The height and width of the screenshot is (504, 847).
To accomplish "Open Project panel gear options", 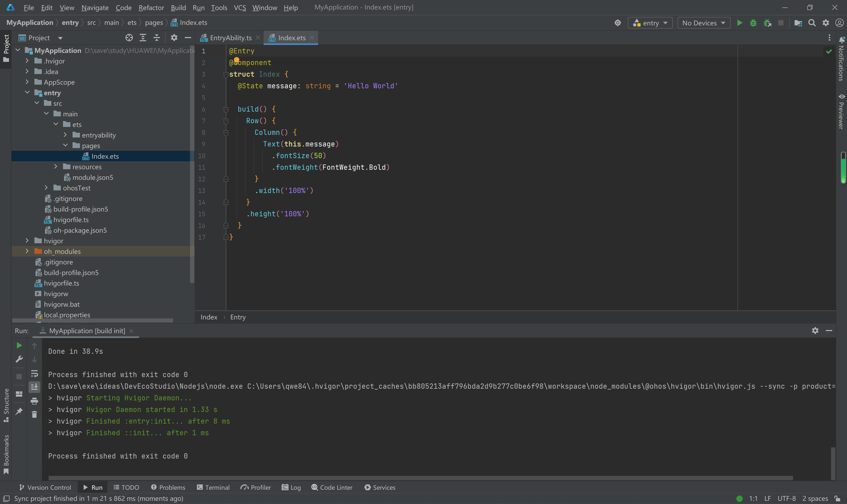I will 174,38.
